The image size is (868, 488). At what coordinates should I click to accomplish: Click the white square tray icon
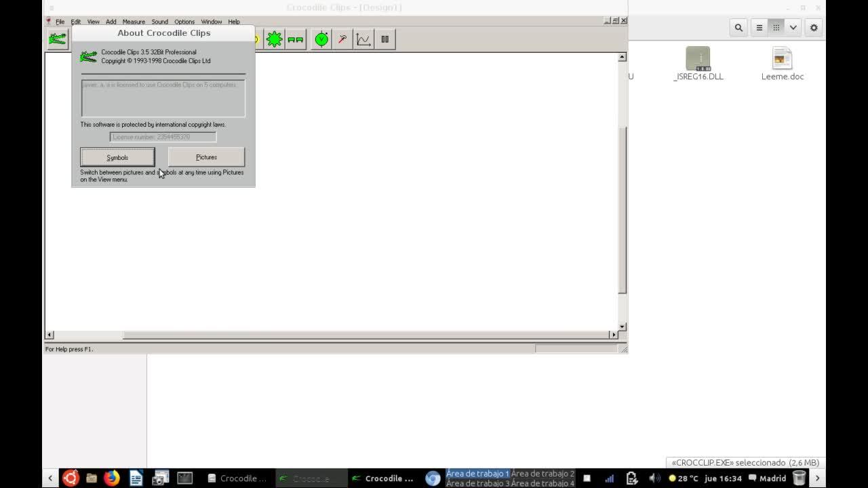(x=587, y=478)
